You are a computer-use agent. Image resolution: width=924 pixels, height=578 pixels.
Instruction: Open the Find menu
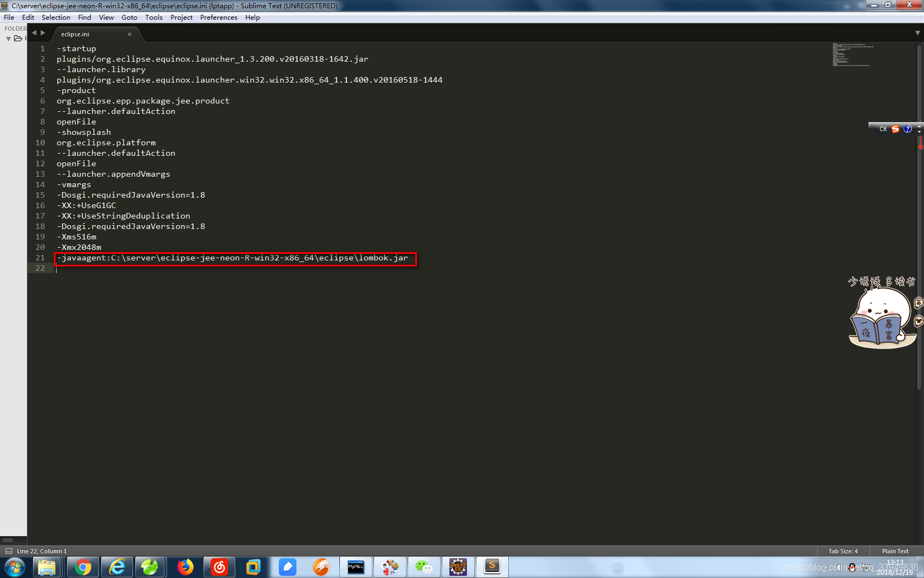click(x=84, y=18)
